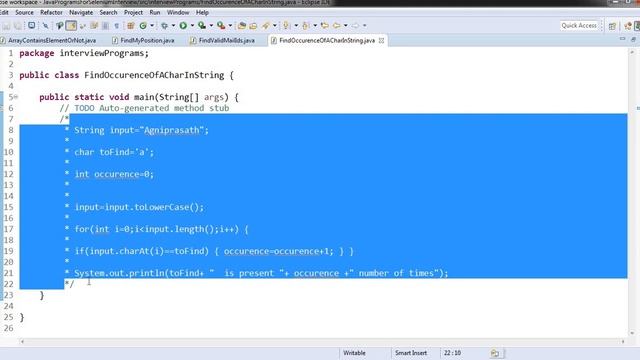The image size is (640, 360).
Task: Click the 'package interviewPrograms;' code line
Action: 84,53
